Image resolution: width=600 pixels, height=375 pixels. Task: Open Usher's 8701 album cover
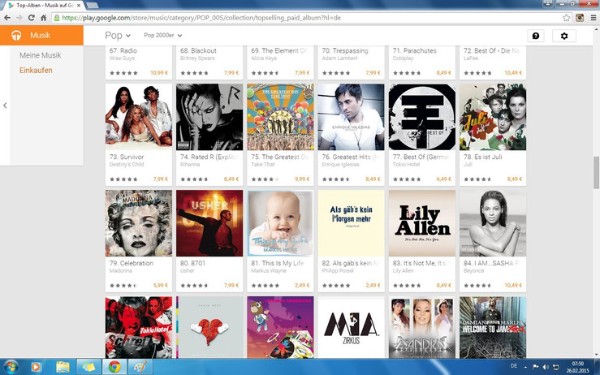click(x=209, y=223)
